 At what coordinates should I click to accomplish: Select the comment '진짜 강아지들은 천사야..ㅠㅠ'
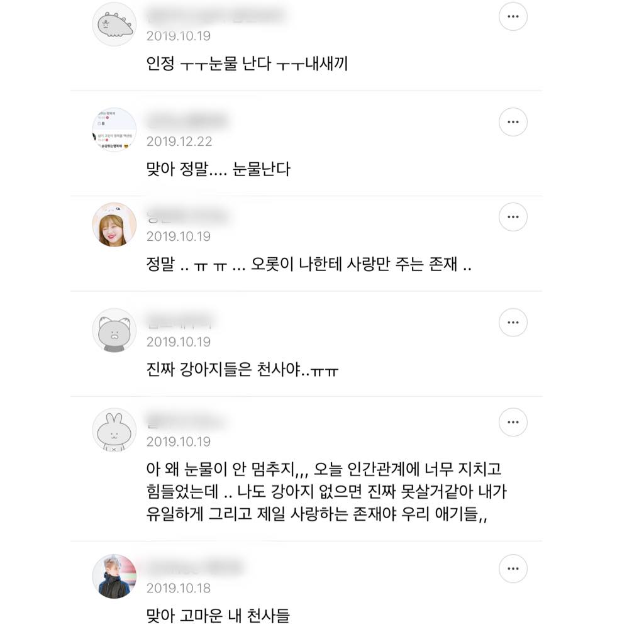242,370
